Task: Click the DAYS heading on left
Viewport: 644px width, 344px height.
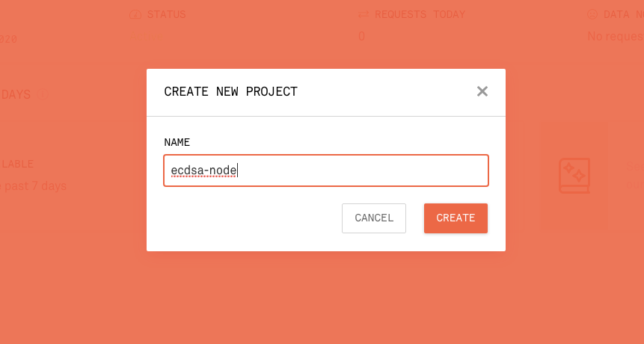Action: [16, 95]
